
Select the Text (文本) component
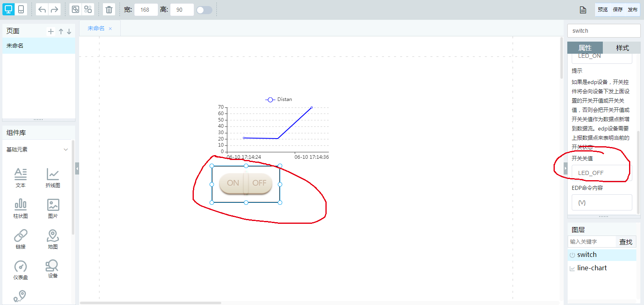(21, 178)
